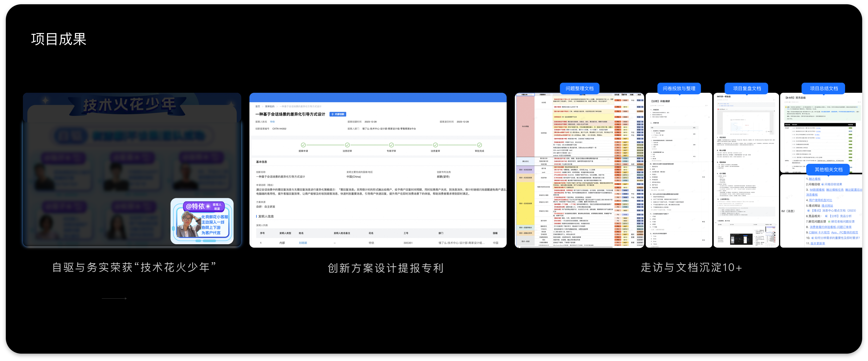This screenshot has height=361, width=868.
Task: Click the doc icon before 鲜花老板问题反馈
Action: coord(829,222)
